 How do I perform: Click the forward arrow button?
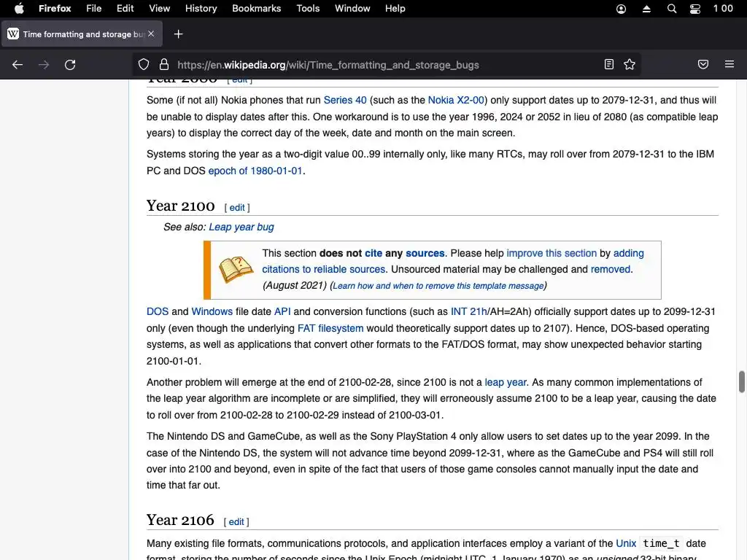pyautogui.click(x=44, y=65)
